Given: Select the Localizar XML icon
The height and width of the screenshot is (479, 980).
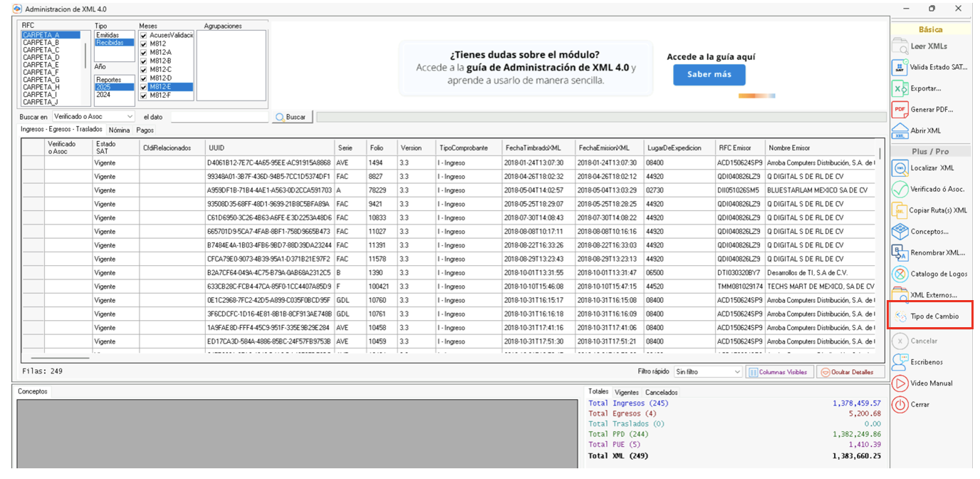Looking at the screenshot, I should [x=900, y=168].
